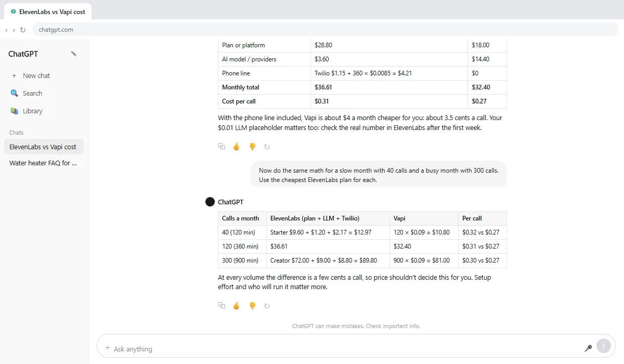Click the Vapi column header in the lower table

coord(424,218)
